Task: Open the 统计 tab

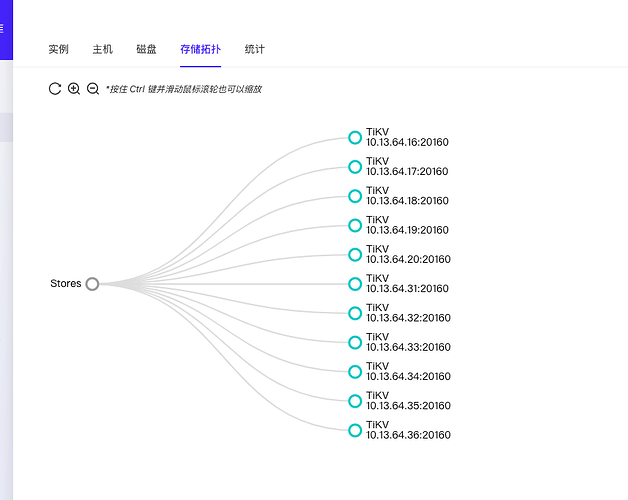Action: click(x=255, y=49)
